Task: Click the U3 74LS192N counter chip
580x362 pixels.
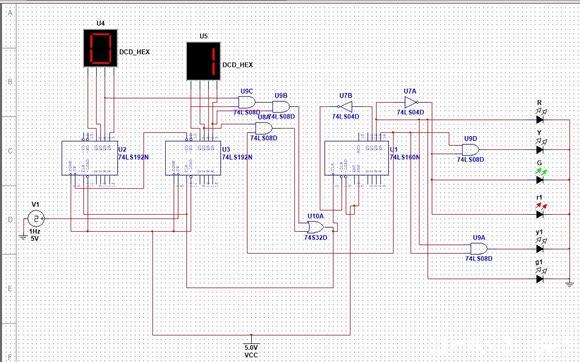Action: pyautogui.click(x=193, y=158)
